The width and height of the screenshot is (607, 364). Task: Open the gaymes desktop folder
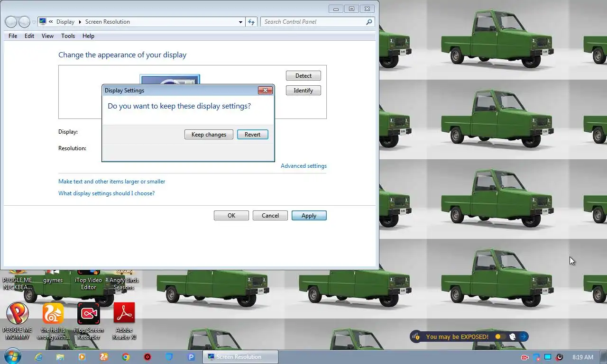point(53,277)
